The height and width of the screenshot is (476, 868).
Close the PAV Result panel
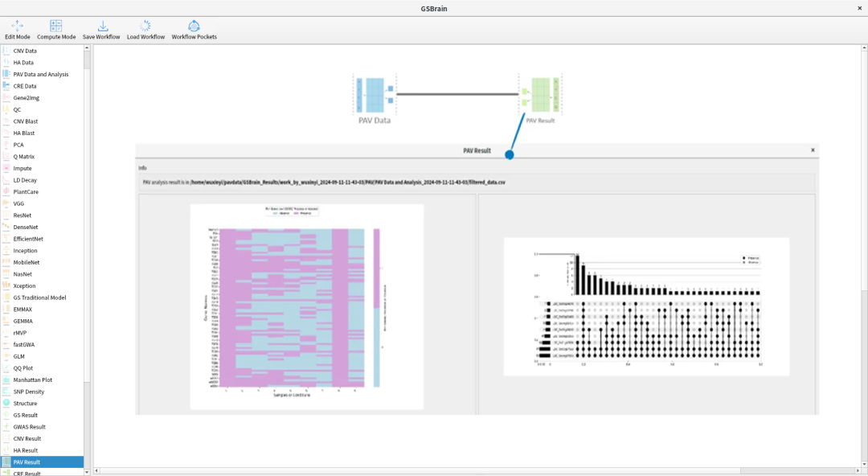(813, 150)
